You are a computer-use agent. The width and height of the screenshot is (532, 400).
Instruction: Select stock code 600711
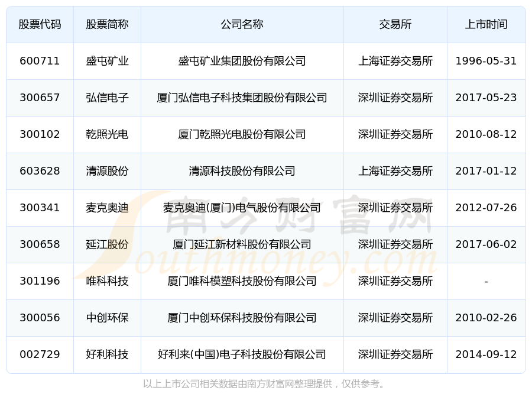tap(40, 61)
